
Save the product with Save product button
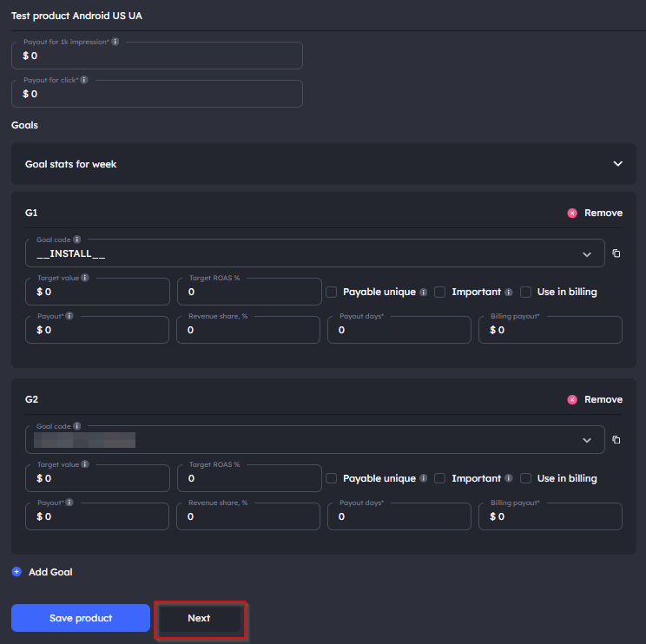point(81,618)
